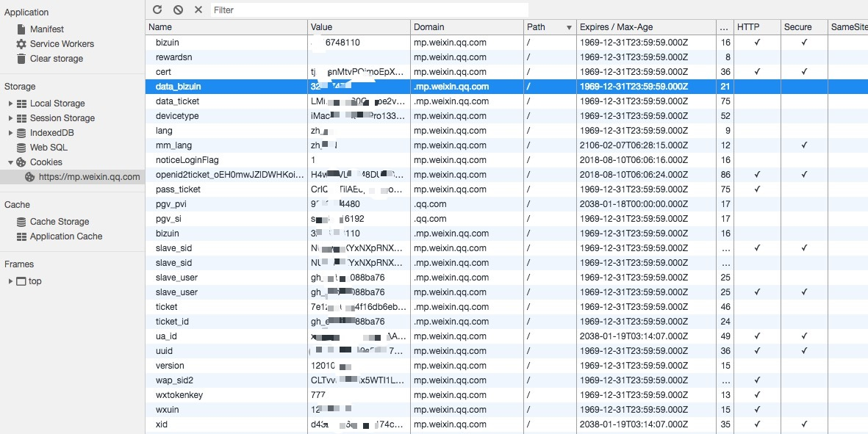Image resolution: width=868 pixels, height=434 pixels.
Task: Select the cert cookie row
Action: (x=506, y=72)
